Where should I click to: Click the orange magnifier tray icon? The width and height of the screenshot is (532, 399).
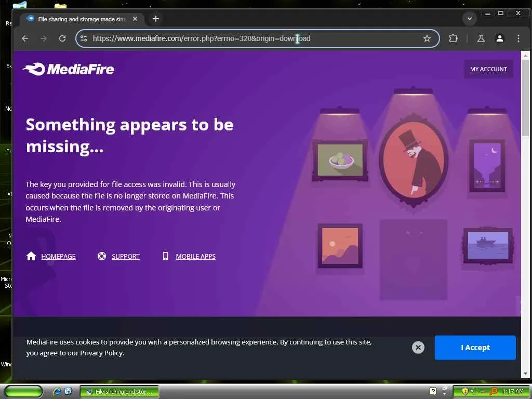click(494, 392)
